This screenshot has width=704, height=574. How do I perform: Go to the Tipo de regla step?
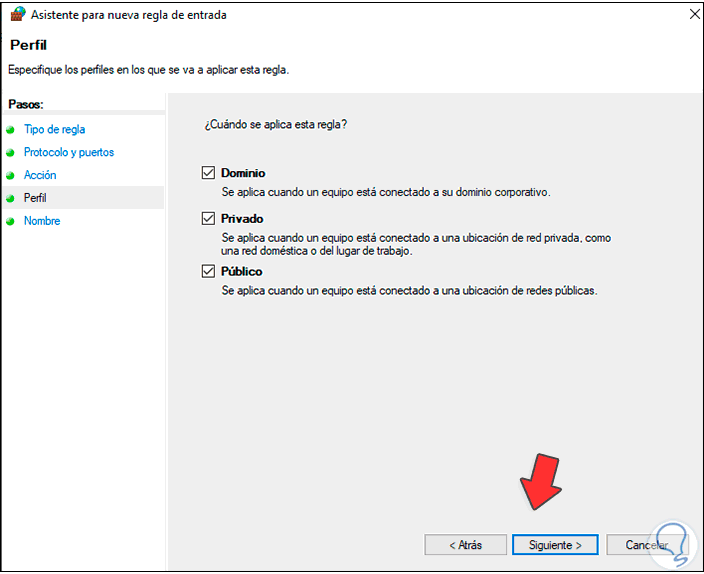point(54,129)
